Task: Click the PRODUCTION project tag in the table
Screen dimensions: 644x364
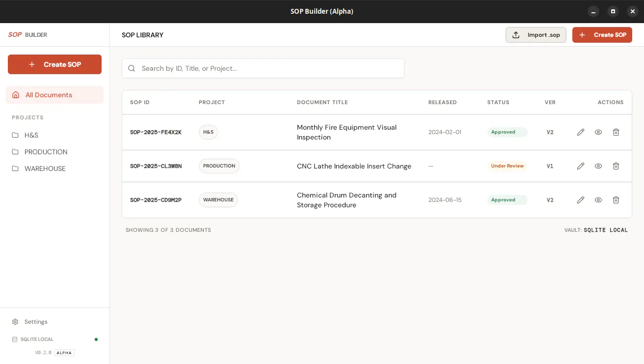Action: [x=219, y=166]
